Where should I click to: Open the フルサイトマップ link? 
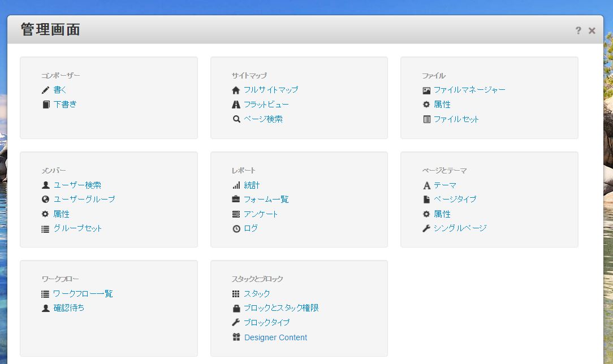point(270,90)
